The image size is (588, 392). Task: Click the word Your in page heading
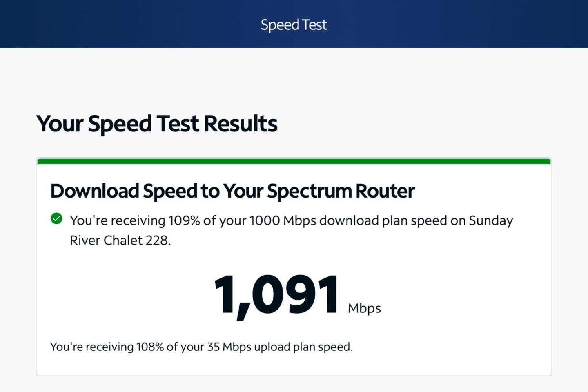point(60,124)
